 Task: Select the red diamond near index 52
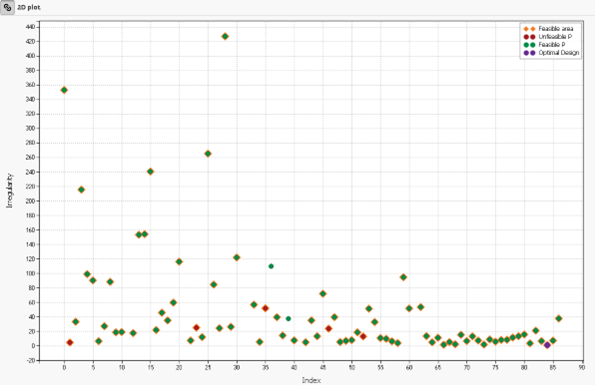tap(363, 336)
